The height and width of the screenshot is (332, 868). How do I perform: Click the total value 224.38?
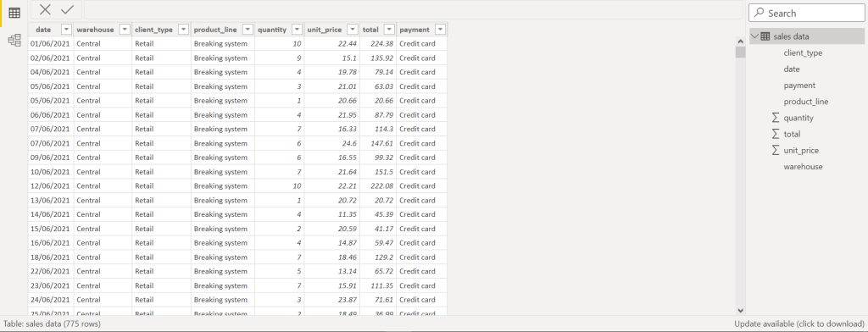coord(377,44)
